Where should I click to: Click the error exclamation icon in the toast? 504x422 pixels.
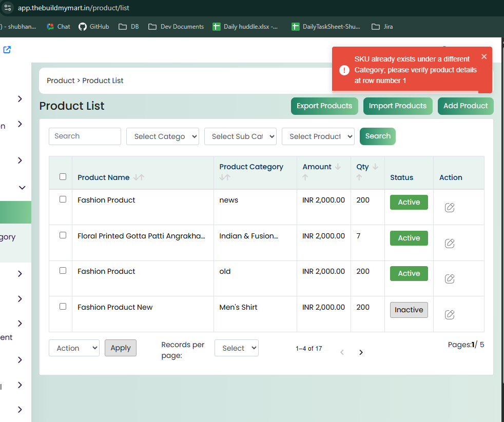click(x=344, y=70)
